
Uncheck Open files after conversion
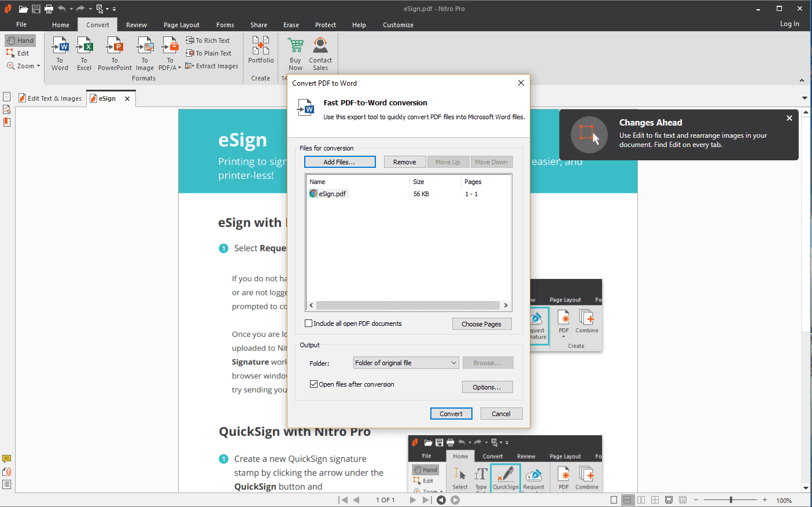[314, 384]
